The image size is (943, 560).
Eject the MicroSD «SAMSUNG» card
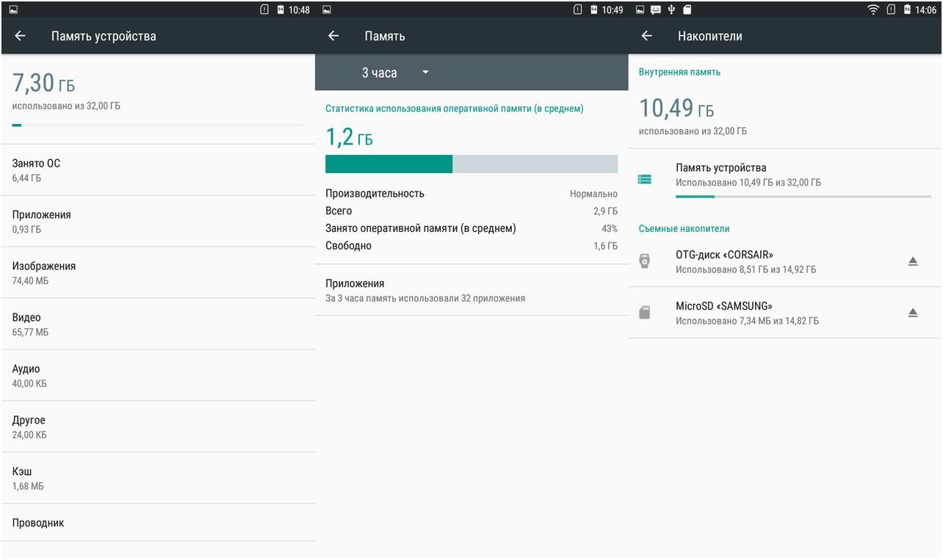[912, 312]
